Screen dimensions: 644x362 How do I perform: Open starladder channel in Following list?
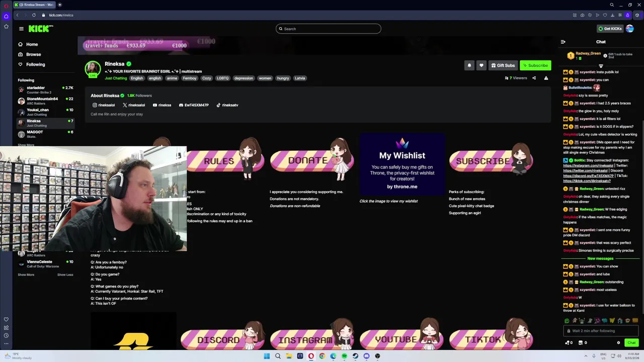(x=45, y=89)
